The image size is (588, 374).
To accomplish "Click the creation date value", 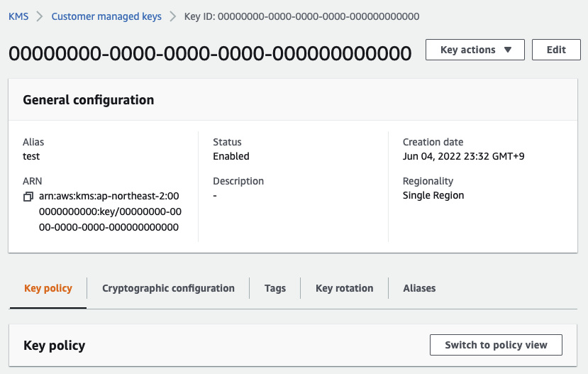I will click(463, 156).
